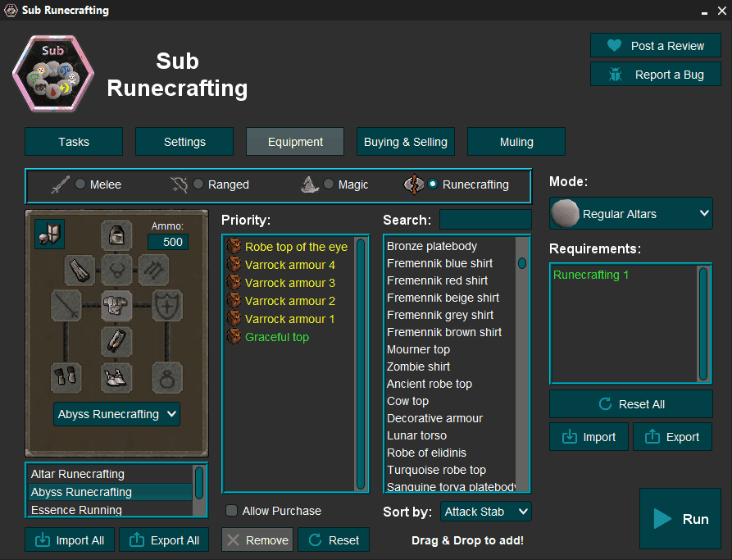This screenshot has height=560, width=732.
Task: Click the ring equipment slot
Action: tap(166, 377)
